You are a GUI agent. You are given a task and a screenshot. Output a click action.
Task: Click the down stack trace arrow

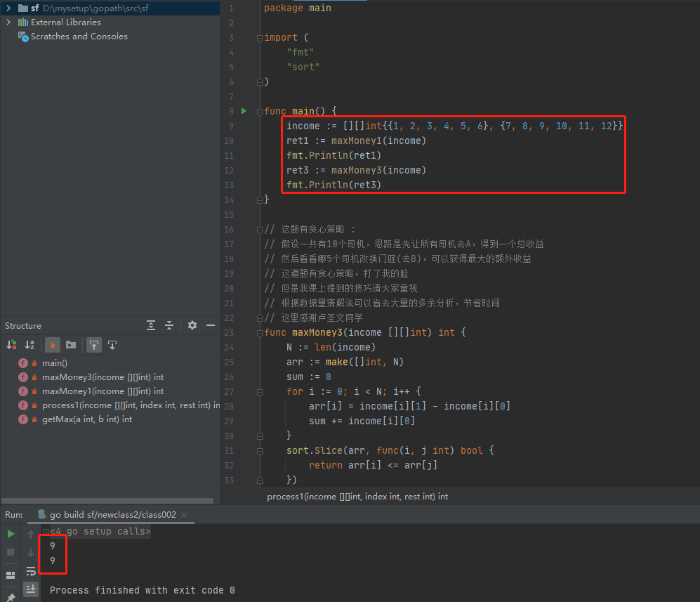coord(30,553)
